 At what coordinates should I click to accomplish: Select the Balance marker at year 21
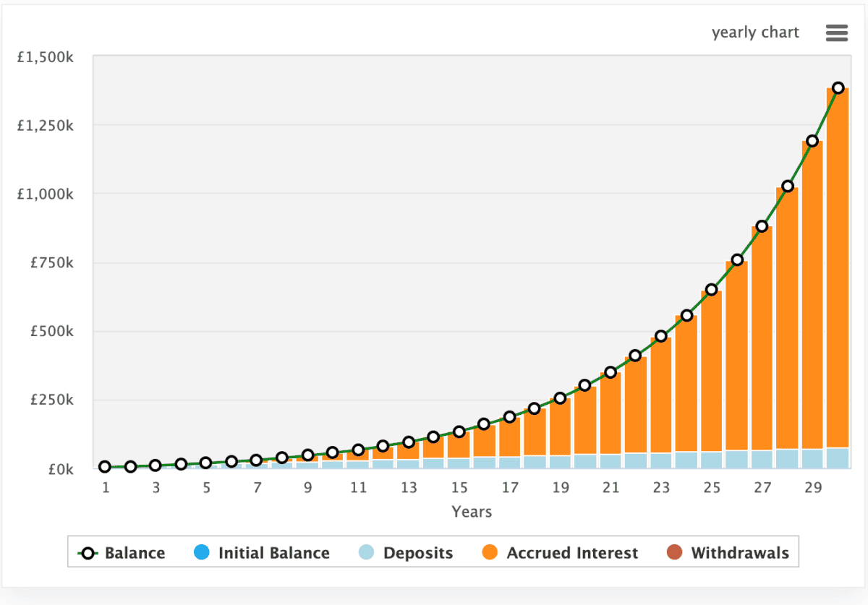tap(610, 372)
